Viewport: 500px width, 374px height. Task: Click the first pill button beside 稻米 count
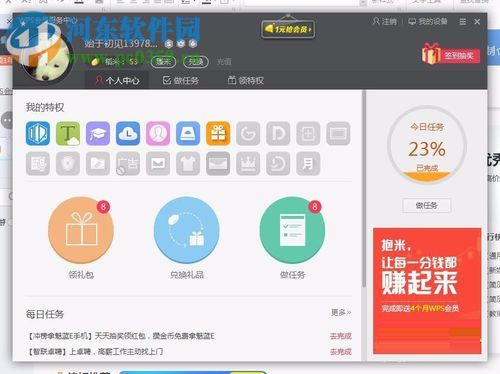pyautogui.click(x=163, y=62)
